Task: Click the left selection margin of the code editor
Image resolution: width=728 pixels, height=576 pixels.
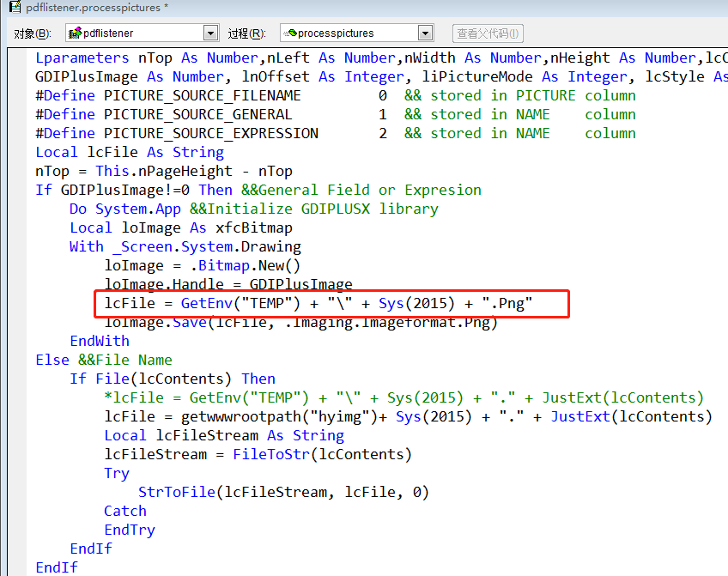Action: (17, 312)
